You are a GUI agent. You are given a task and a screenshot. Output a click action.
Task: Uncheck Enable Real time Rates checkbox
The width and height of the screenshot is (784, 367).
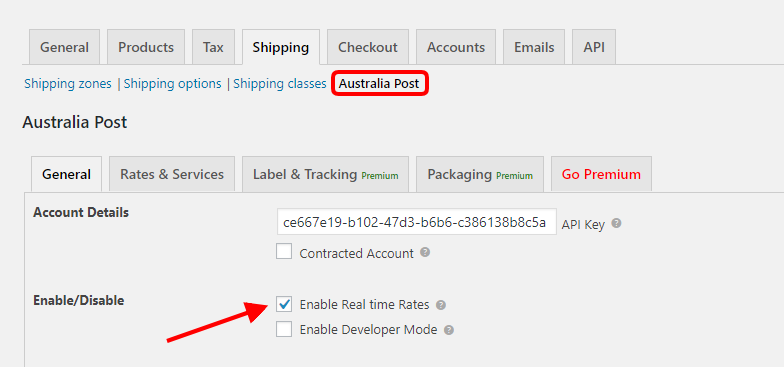284,304
